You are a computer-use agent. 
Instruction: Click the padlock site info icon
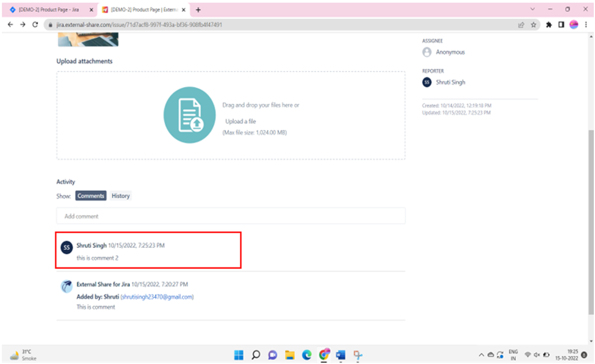point(50,25)
